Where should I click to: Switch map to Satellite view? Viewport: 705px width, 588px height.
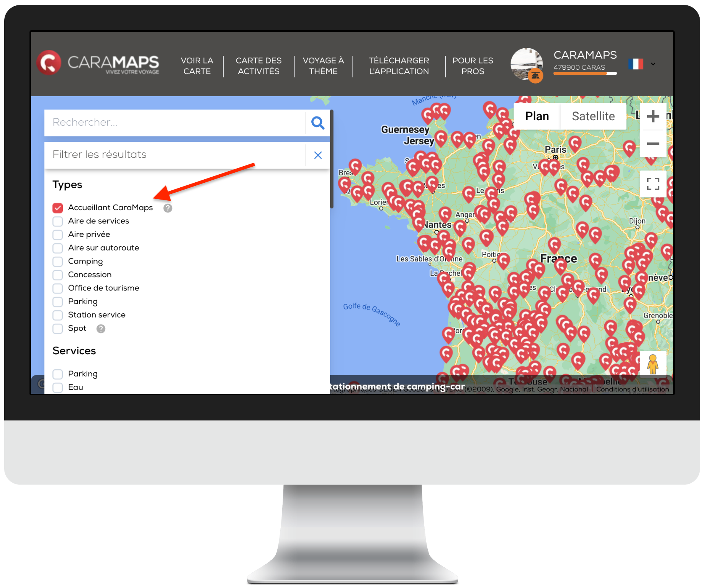tap(593, 116)
